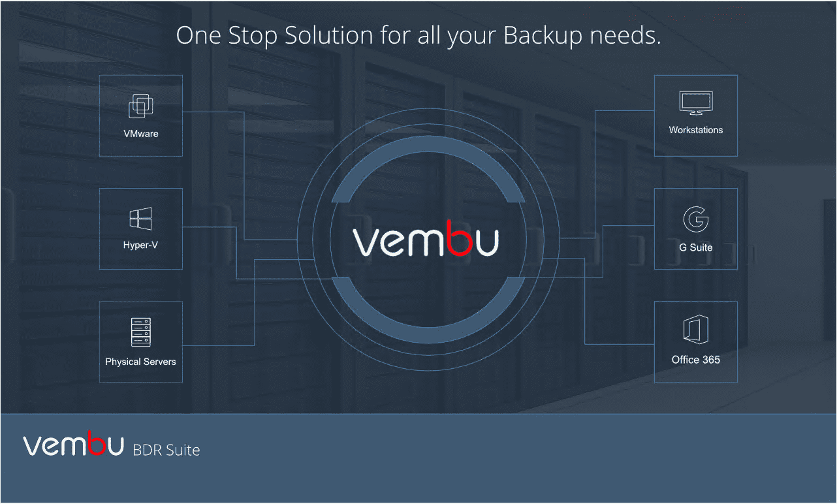The height and width of the screenshot is (504, 837).
Task: Click the One Stop Solution headline
Action: click(x=419, y=36)
